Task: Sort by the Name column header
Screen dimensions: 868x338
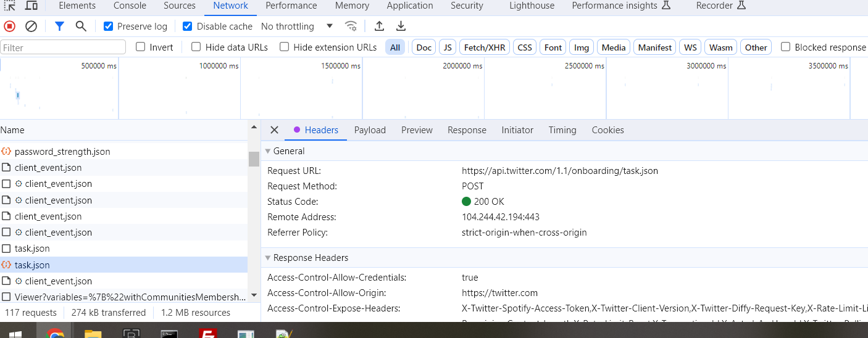Action: (x=123, y=130)
